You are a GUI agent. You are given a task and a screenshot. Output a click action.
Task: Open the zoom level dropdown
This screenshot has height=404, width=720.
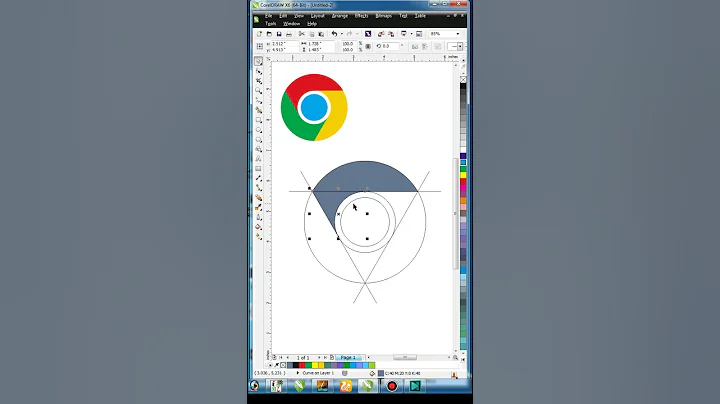click(x=457, y=34)
